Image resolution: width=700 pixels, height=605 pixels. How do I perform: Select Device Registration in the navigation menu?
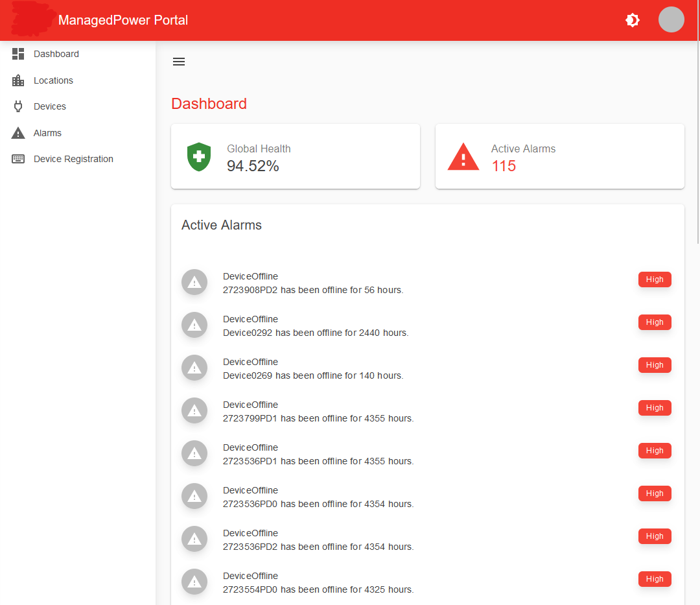coord(73,159)
